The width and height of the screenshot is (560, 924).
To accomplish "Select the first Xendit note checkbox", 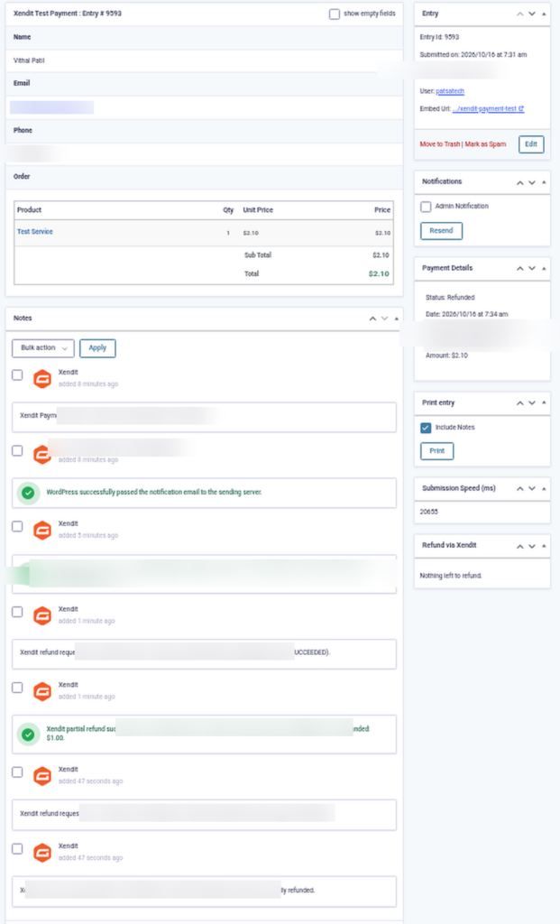I will tap(18, 374).
